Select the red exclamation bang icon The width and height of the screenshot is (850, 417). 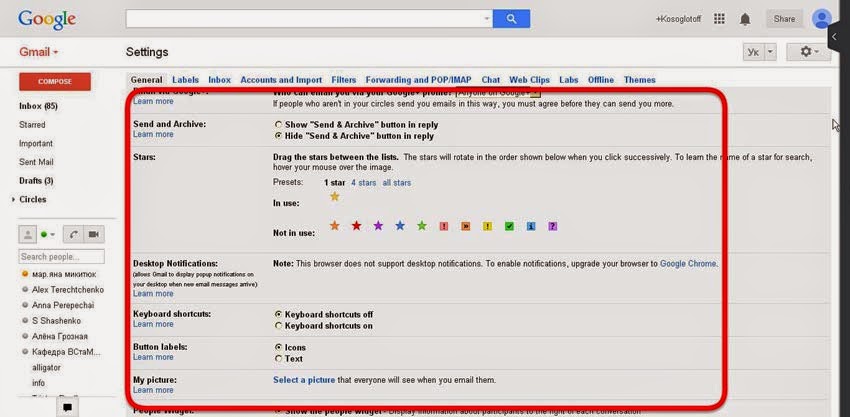click(x=443, y=226)
